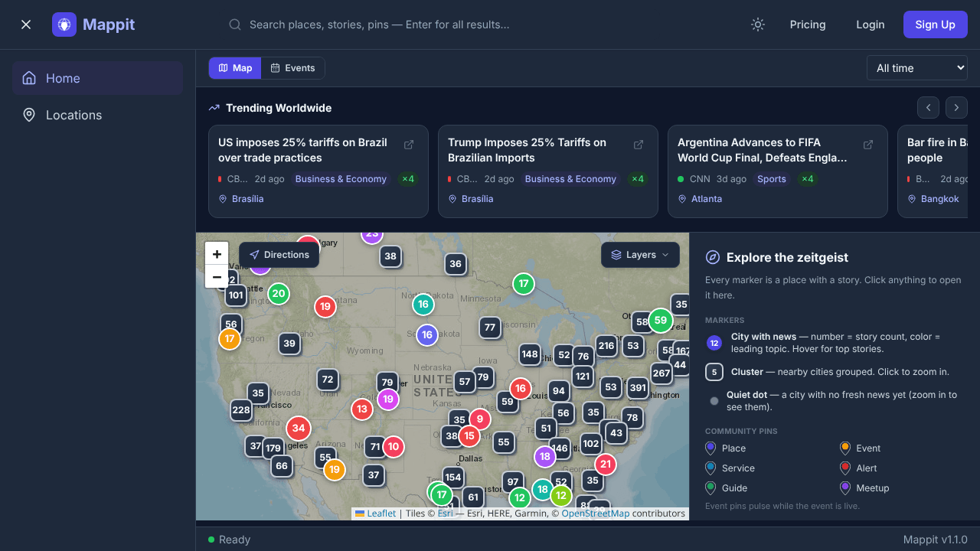980x551 pixels.
Task: Click the orange 17 city marker
Action: (x=230, y=339)
